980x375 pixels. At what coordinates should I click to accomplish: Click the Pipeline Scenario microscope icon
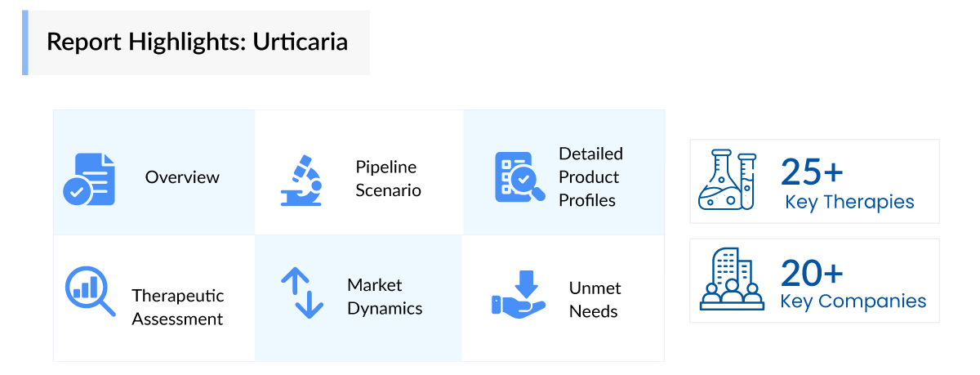301,179
